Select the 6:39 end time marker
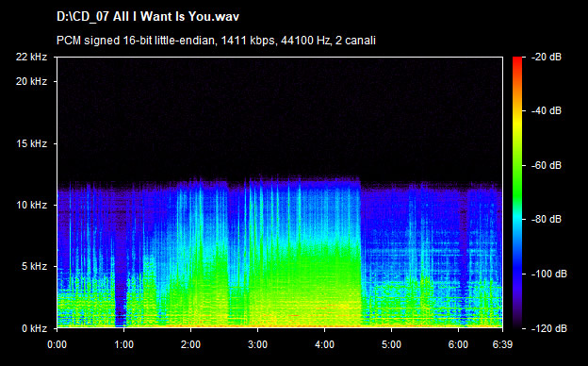This screenshot has width=588, height=366. pyautogui.click(x=502, y=344)
